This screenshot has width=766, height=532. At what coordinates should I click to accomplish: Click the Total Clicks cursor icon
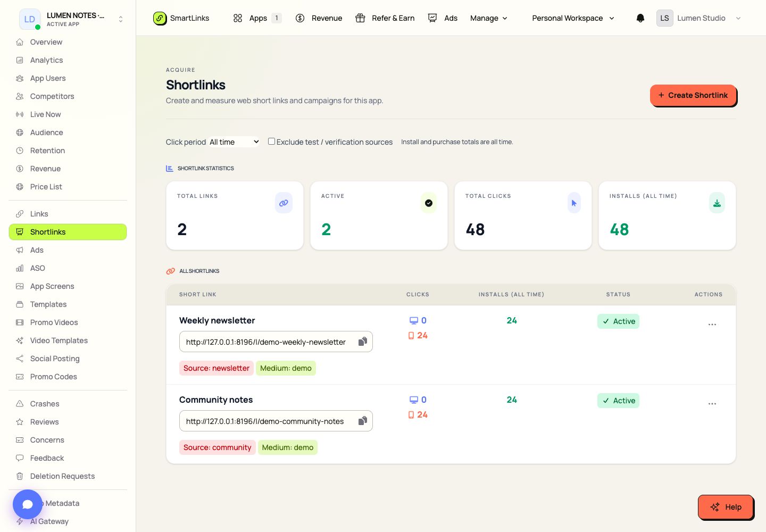(x=574, y=203)
